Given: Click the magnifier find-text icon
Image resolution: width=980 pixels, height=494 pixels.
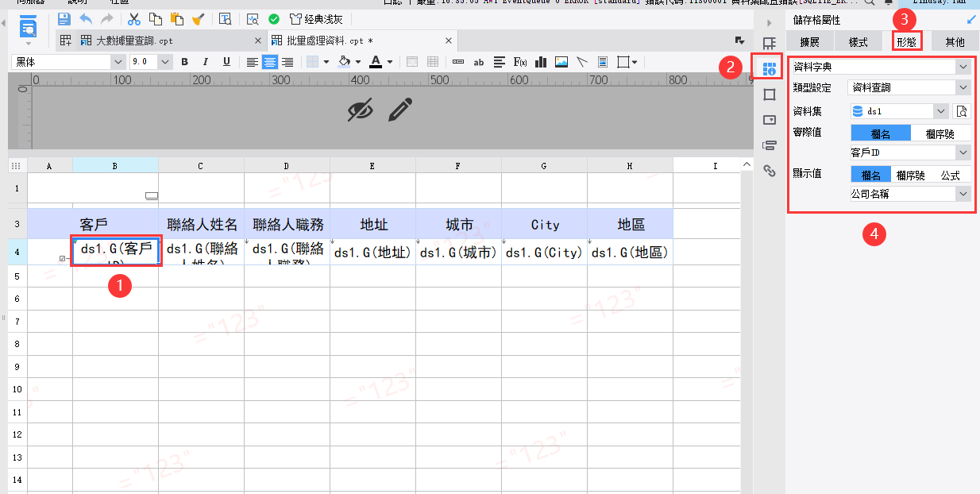Looking at the screenshot, I should pyautogui.click(x=225, y=18).
